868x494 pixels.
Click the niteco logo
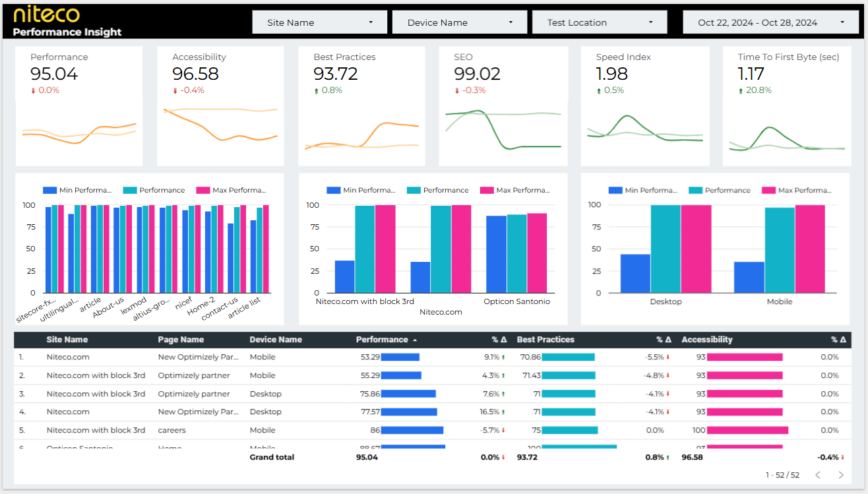46,14
